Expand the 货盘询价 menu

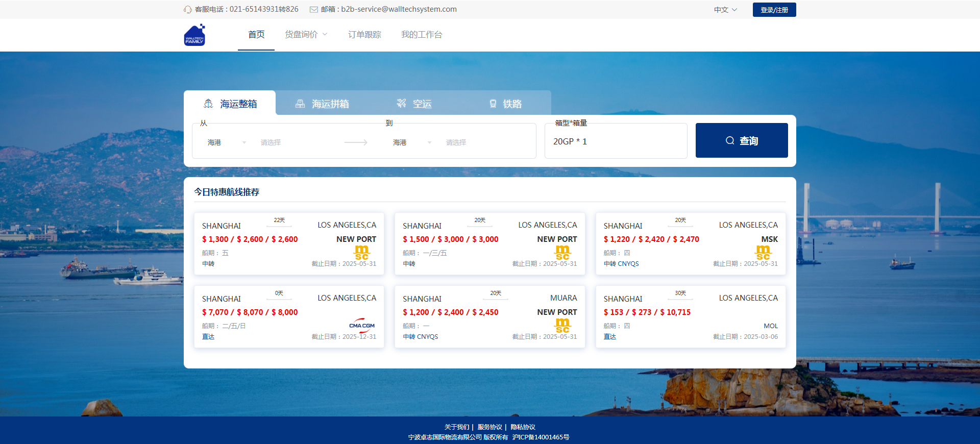[306, 35]
